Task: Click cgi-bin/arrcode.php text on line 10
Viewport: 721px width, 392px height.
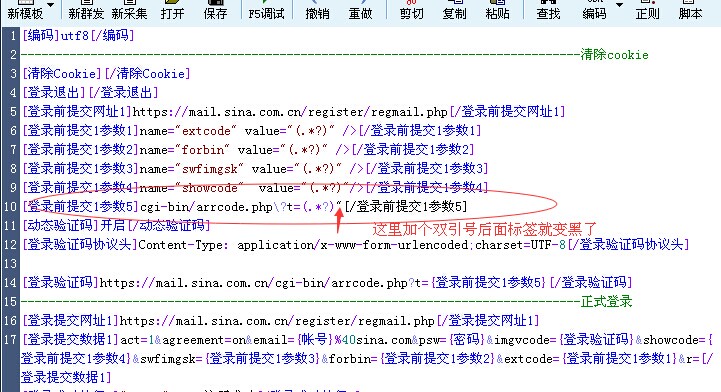Action: tap(206, 207)
